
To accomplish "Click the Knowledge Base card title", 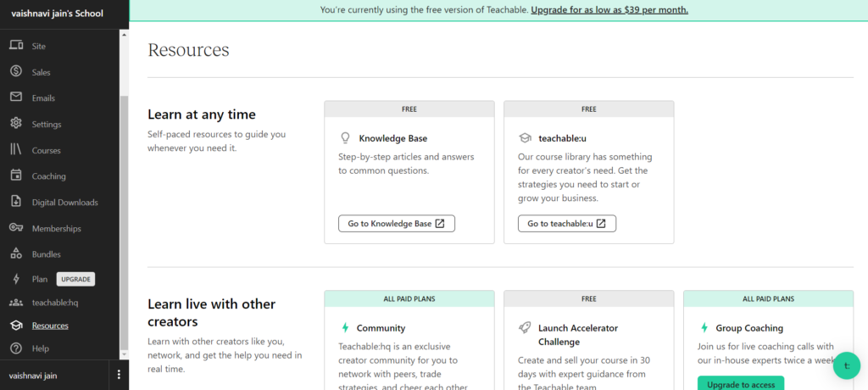I will 393,138.
